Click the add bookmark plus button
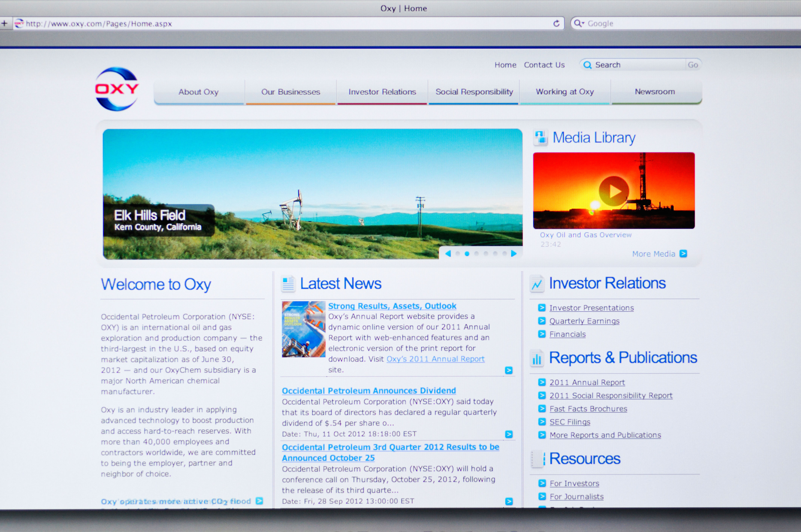Viewport: 801px width, 532px height. [x=4, y=23]
